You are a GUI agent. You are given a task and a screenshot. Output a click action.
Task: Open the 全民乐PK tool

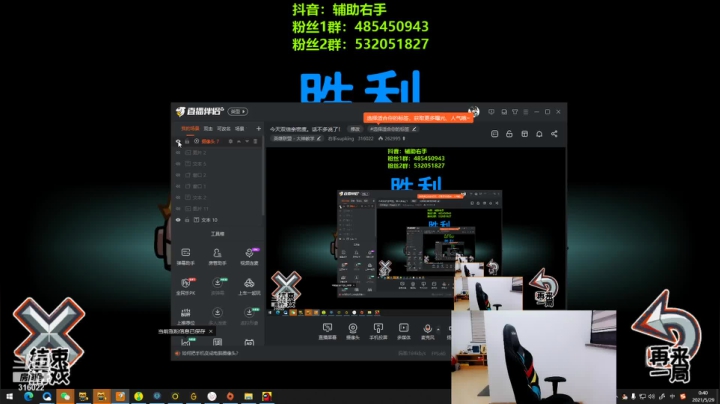click(x=186, y=286)
